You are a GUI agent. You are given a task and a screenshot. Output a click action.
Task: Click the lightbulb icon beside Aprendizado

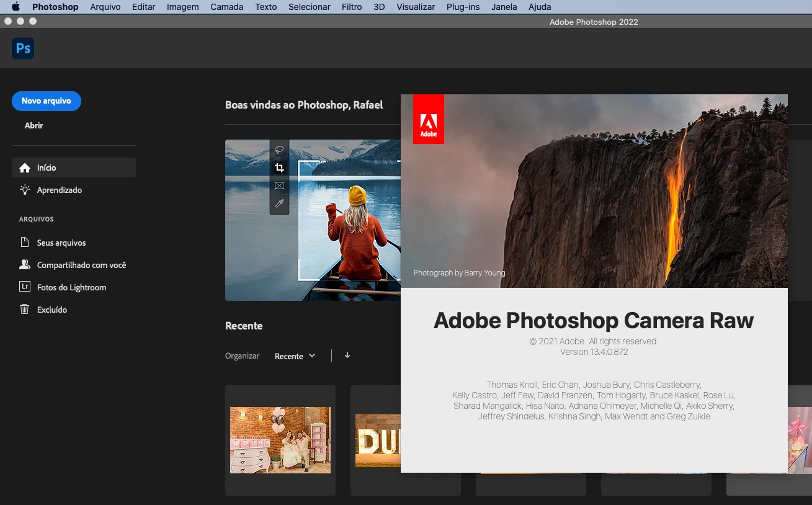click(25, 190)
